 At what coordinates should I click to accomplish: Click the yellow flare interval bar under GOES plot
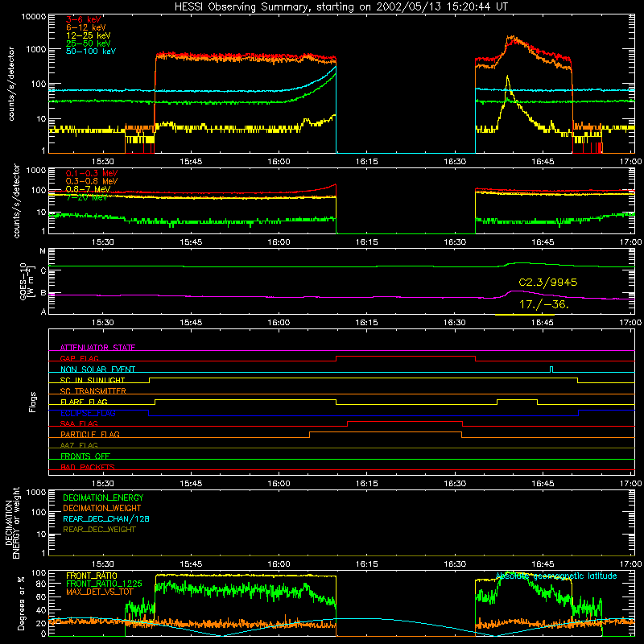[x=525, y=315]
